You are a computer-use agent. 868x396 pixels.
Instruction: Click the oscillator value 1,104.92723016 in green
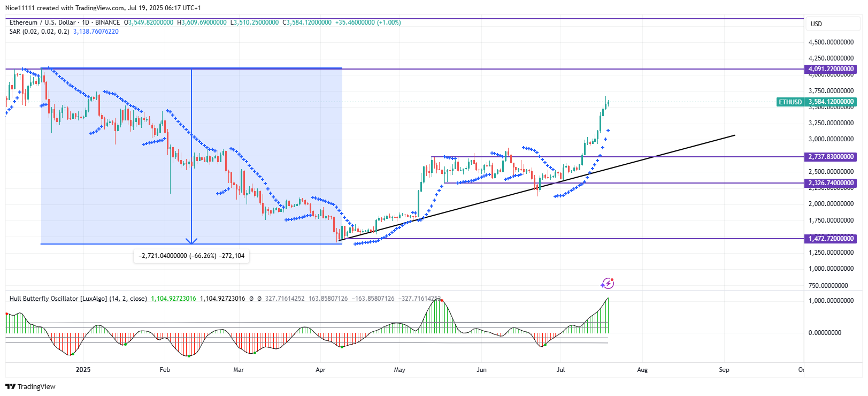[174, 299]
